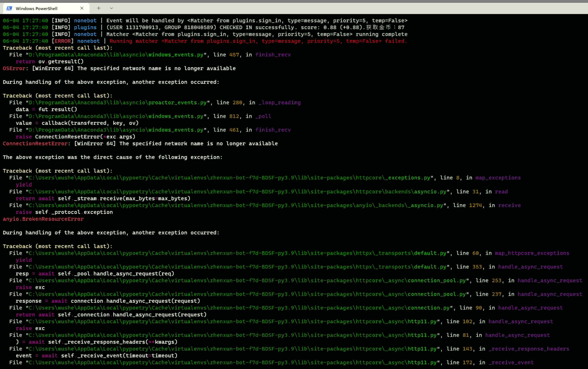Click 'return ov.getresult()' code line
The height and width of the screenshot is (369, 588).
[x=49, y=62]
